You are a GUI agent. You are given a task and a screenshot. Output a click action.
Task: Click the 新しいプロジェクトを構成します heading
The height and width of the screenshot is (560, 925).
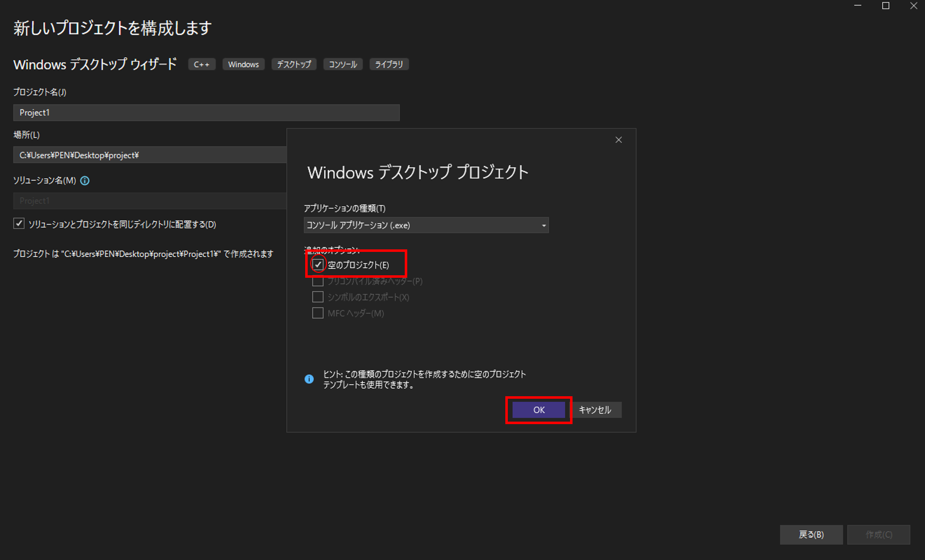pos(113,28)
